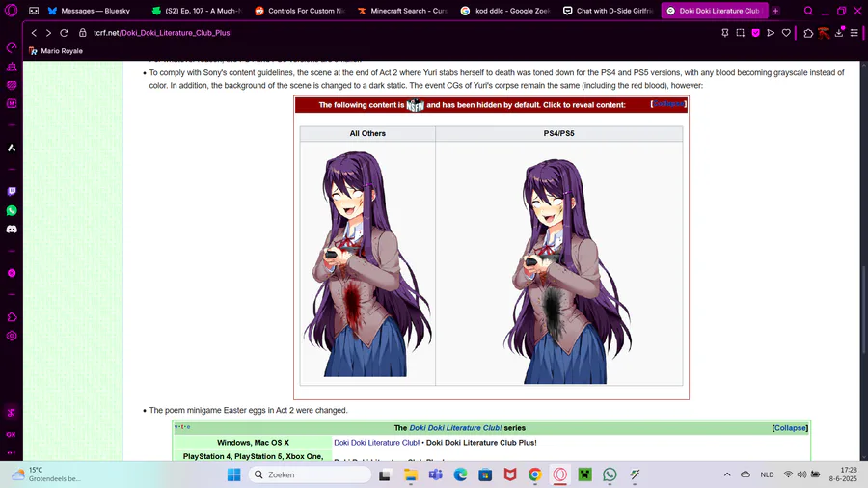Open File Explorer from the taskbar

click(410, 474)
